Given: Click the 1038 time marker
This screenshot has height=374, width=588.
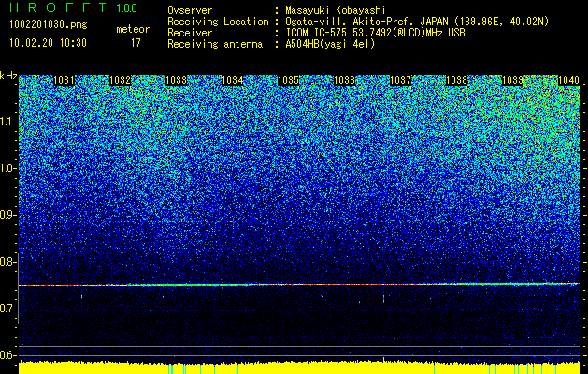Looking at the screenshot, I should 457,80.
